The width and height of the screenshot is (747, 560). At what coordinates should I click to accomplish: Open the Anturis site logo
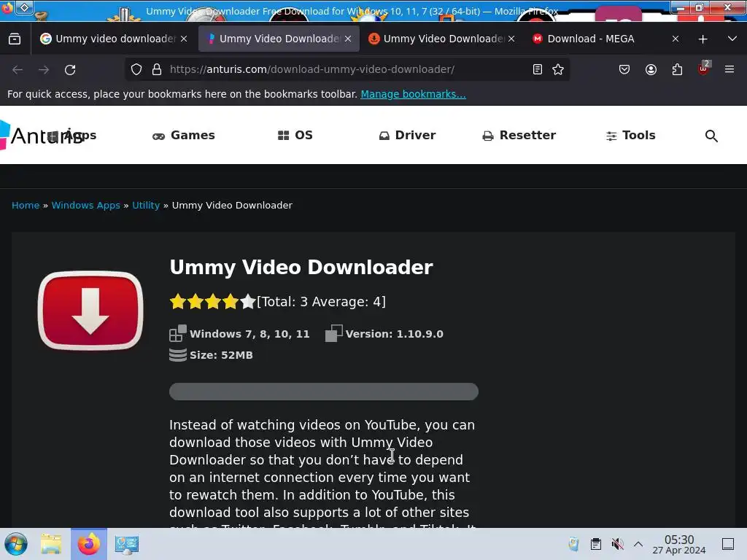42,136
